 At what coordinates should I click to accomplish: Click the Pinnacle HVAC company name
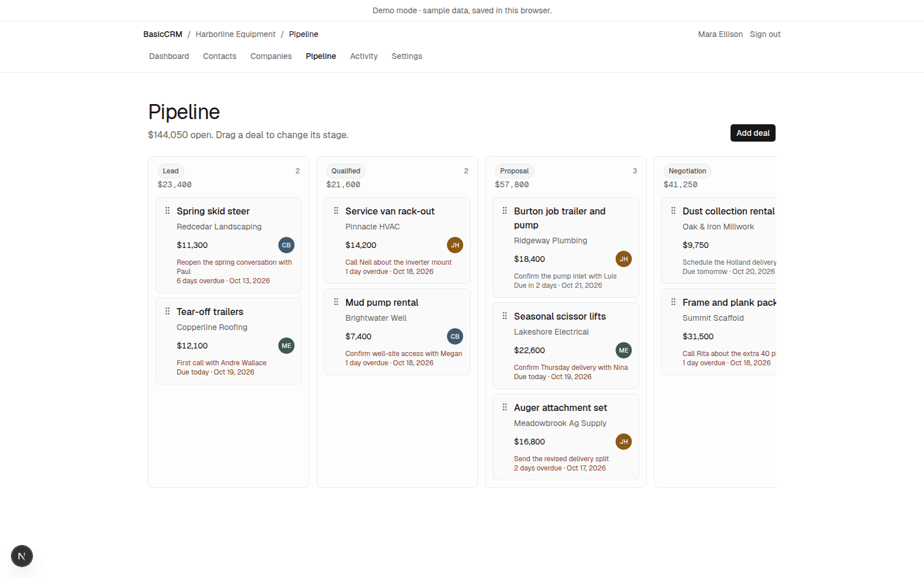coord(372,227)
